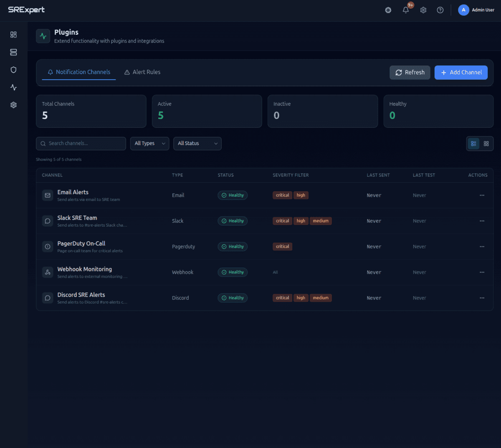The height and width of the screenshot is (448, 501).
Task: Click the Email Alerts envelope icon
Action: 47,195
